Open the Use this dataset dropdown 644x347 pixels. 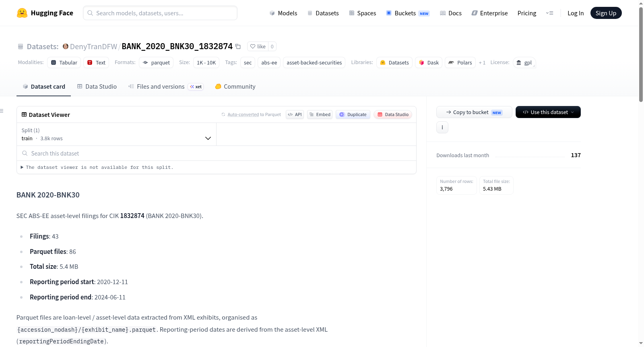pyautogui.click(x=548, y=112)
